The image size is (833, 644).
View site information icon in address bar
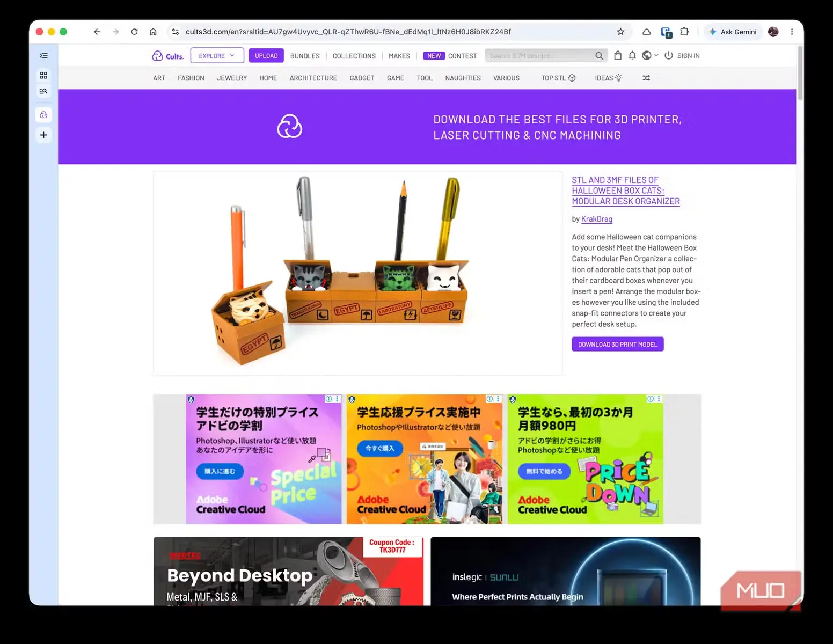point(176,32)
